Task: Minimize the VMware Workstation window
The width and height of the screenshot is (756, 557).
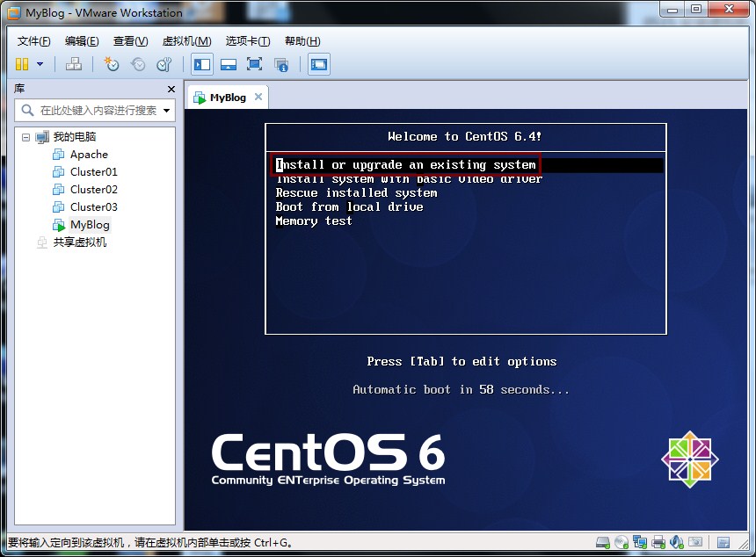Action: coord(672,9)
